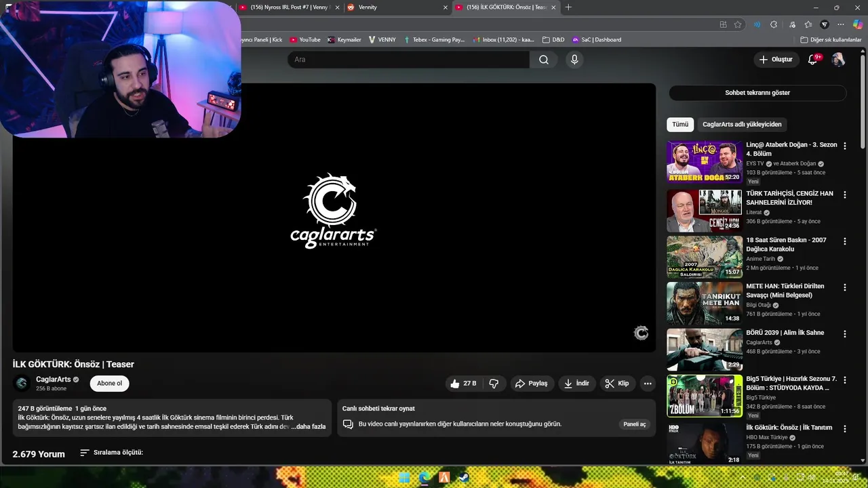This screenshot has height=488, width=868.
Task: Open Microsoft Edge from taskbar
Action: 425,478
